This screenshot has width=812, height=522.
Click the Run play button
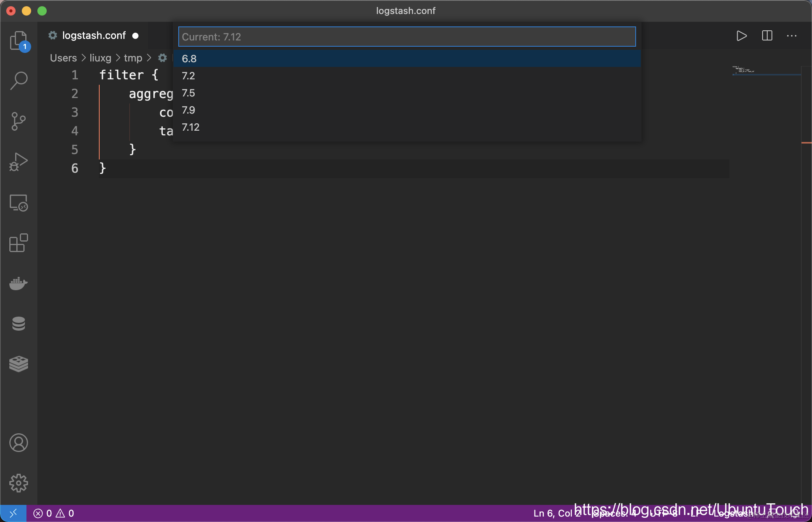tap(742, 36)
